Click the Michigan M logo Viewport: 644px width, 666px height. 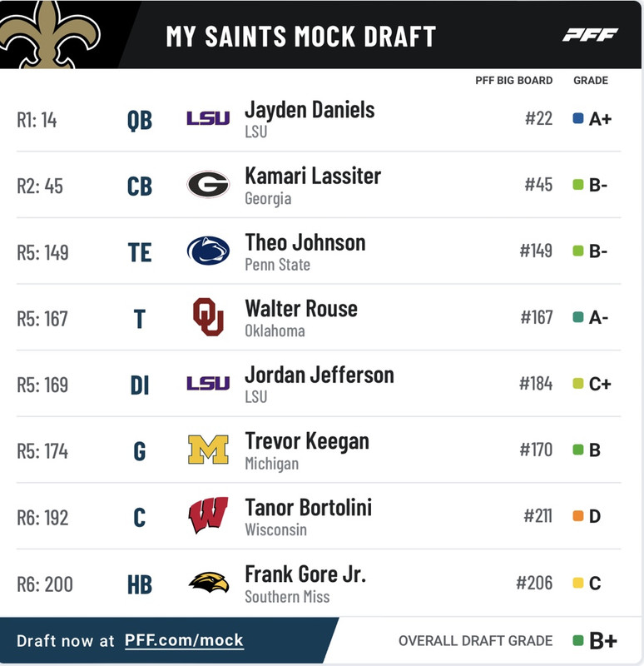208,450
